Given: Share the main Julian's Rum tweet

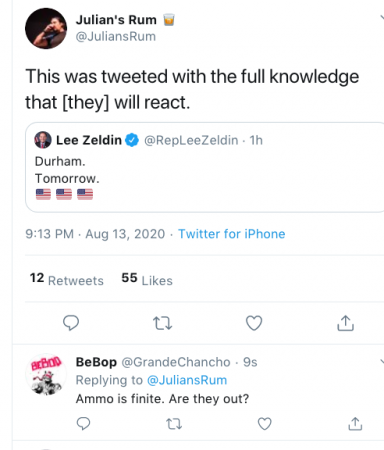Looking at the screenshot, I should [x=345, y=323].
